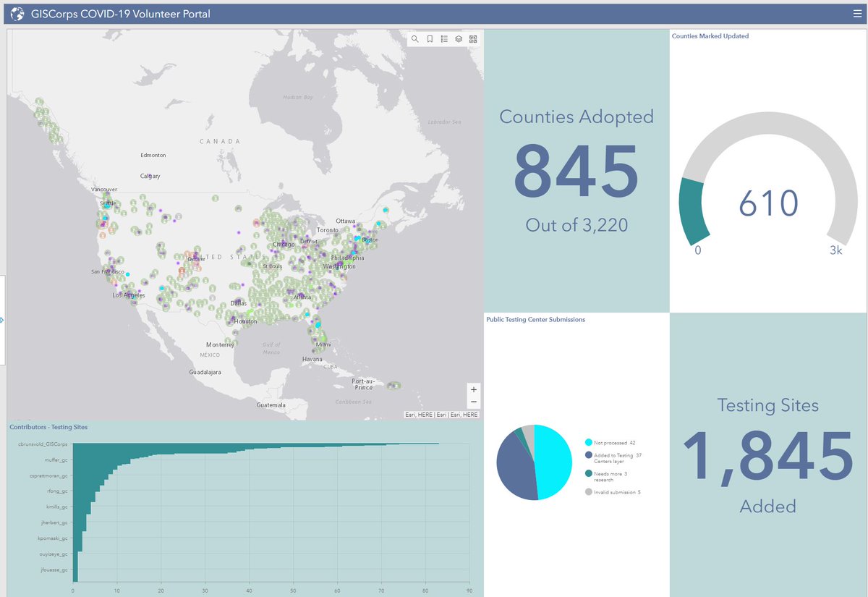
Task: Click the Monterrey label on the map
Action: (x=221, y=344)
